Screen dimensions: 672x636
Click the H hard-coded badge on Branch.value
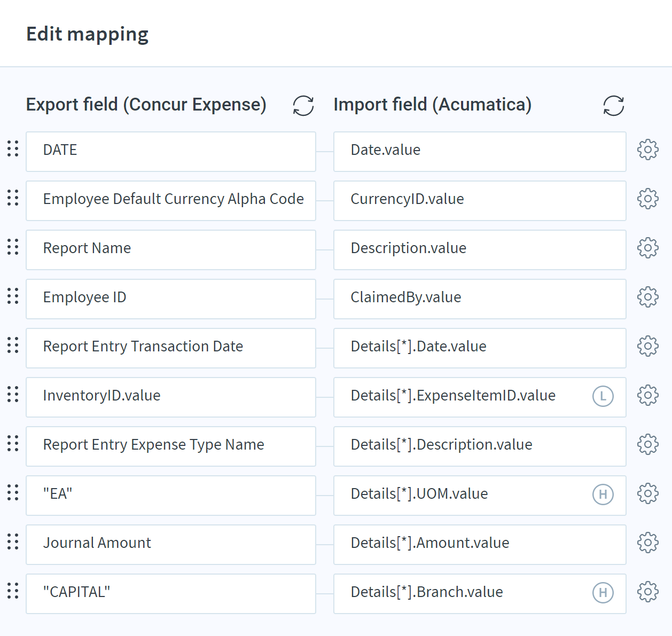pyautogui.click(x=603, y=593)
